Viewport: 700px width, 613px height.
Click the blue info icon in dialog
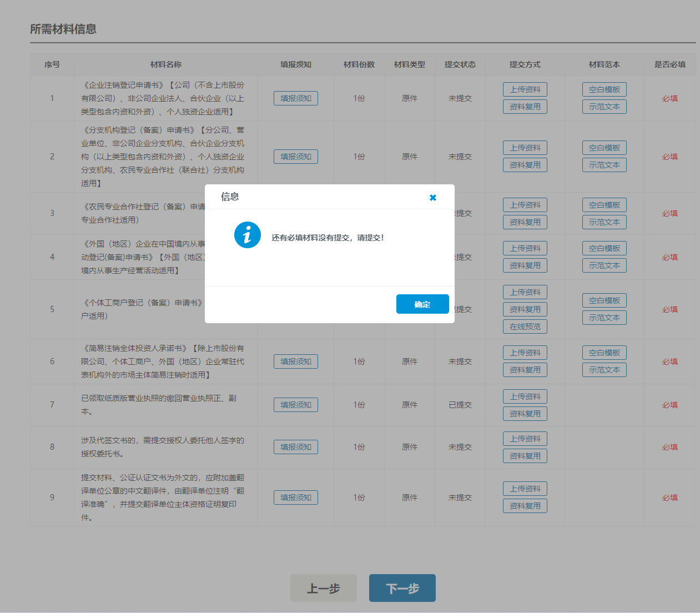(248, 235)
